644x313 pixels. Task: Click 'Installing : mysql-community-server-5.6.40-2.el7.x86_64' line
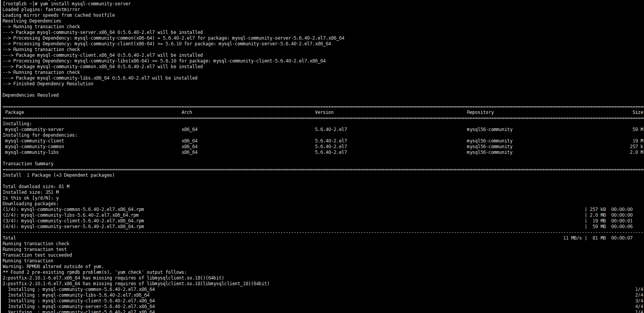tap(82, 307)
